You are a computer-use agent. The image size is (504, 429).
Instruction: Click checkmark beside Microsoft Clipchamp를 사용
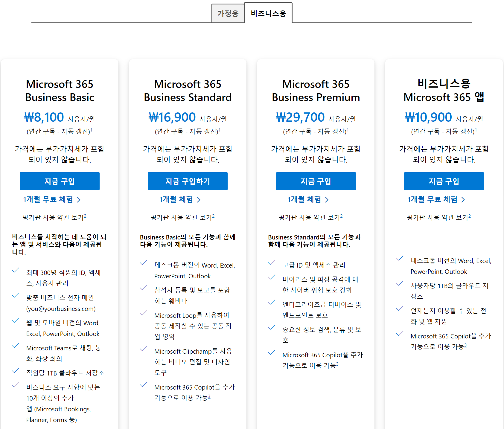[x=144, y=349]
